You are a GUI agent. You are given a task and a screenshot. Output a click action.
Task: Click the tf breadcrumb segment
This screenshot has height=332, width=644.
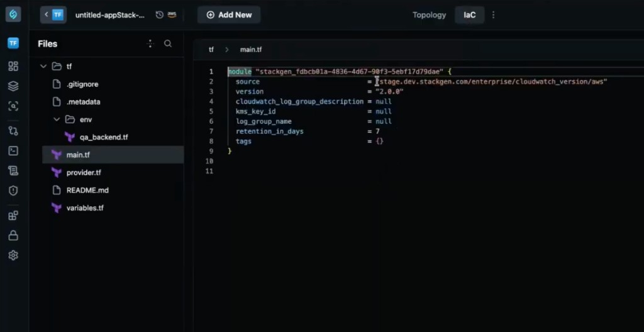point(211,50)
